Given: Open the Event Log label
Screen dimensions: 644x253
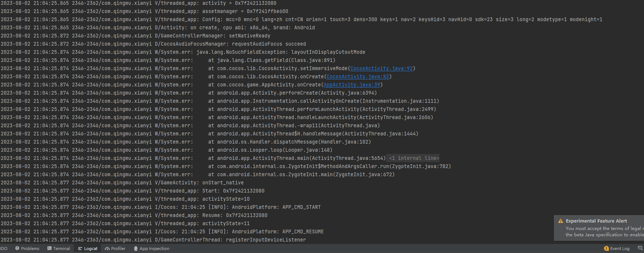Looking at the screenshot, I should [x=620, y=249].
